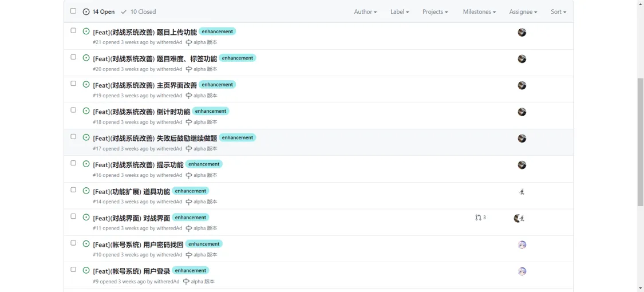Check the box for issue #19
The width and height of the screenshot is (644, 292).
pos(73,84)
